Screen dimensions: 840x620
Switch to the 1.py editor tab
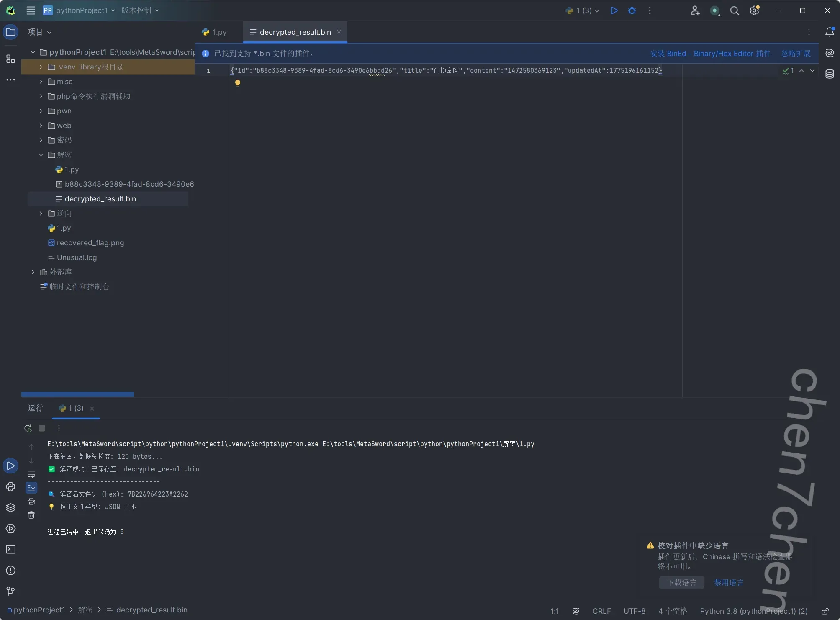(215, 32)
